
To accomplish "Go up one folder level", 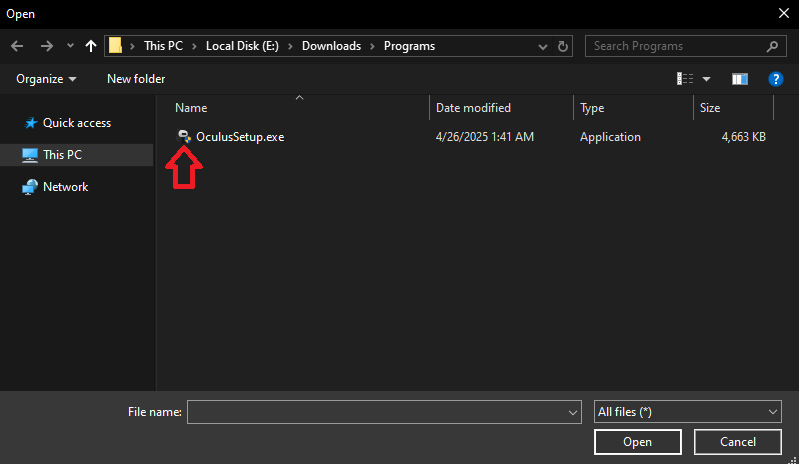I will 91,46.
